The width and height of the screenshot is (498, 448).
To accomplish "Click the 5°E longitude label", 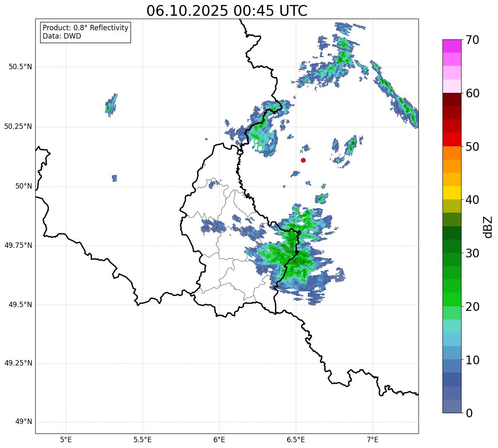I will [66, 439].
